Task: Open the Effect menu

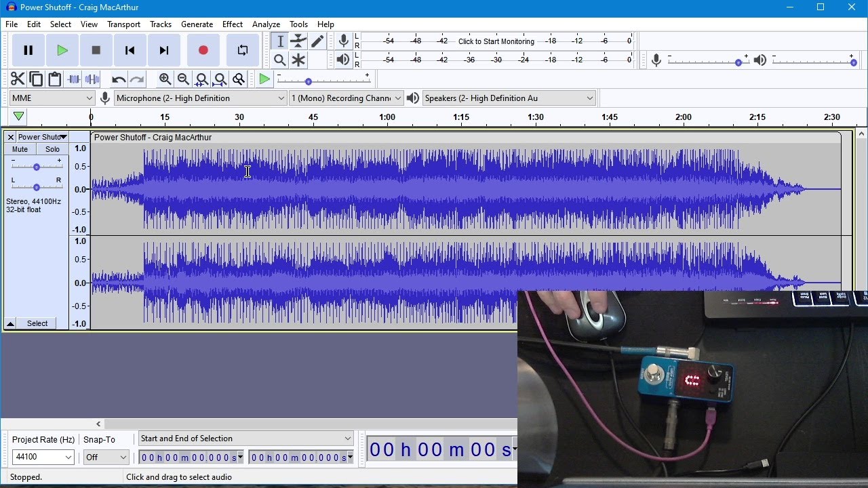Action: [233, 24]
